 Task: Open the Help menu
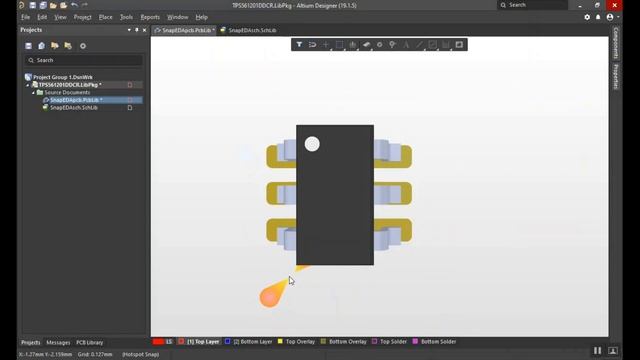tap(202, 17)
